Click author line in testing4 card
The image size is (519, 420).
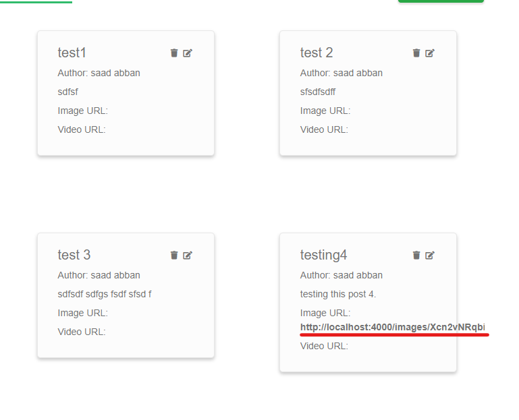coord(342,275)
